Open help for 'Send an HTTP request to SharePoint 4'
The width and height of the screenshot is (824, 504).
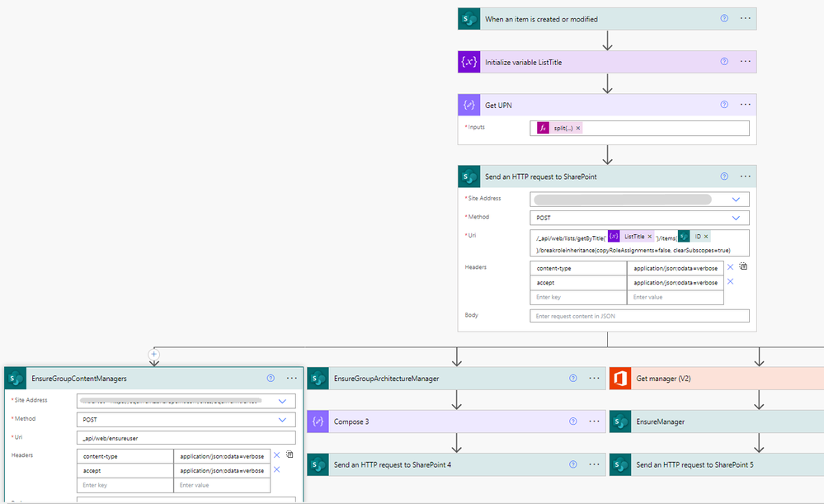tap(572, 464)
